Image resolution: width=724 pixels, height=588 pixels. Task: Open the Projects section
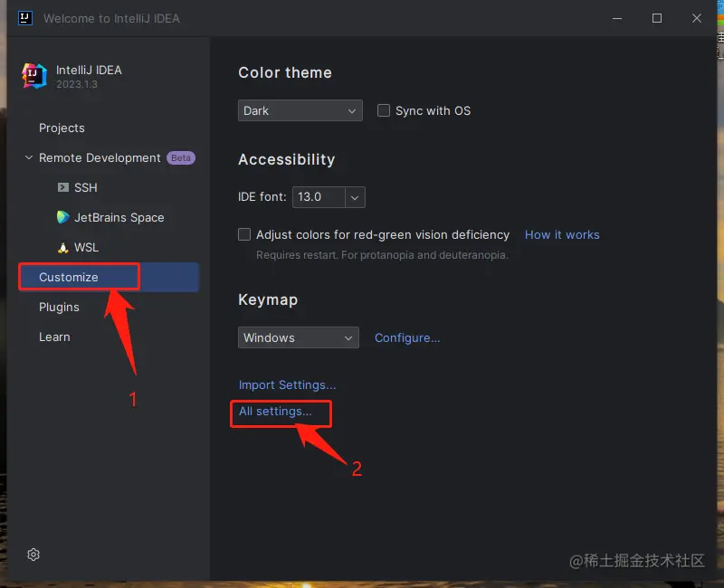62,128
